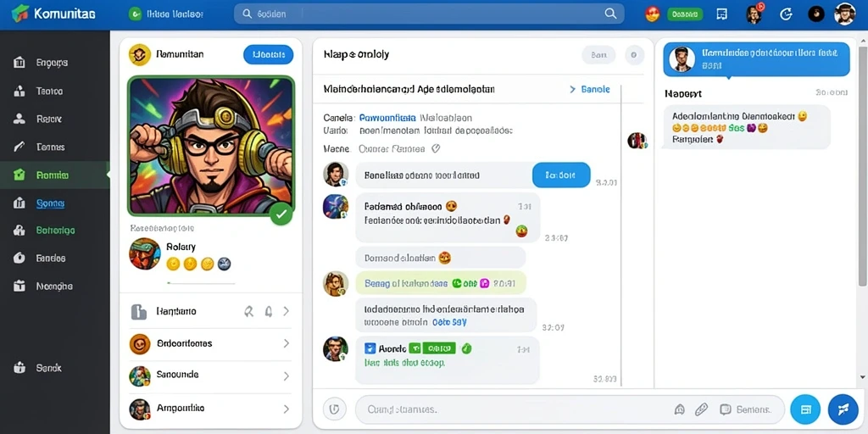Click the first yellow coin under Rolery

coord(173,264)
